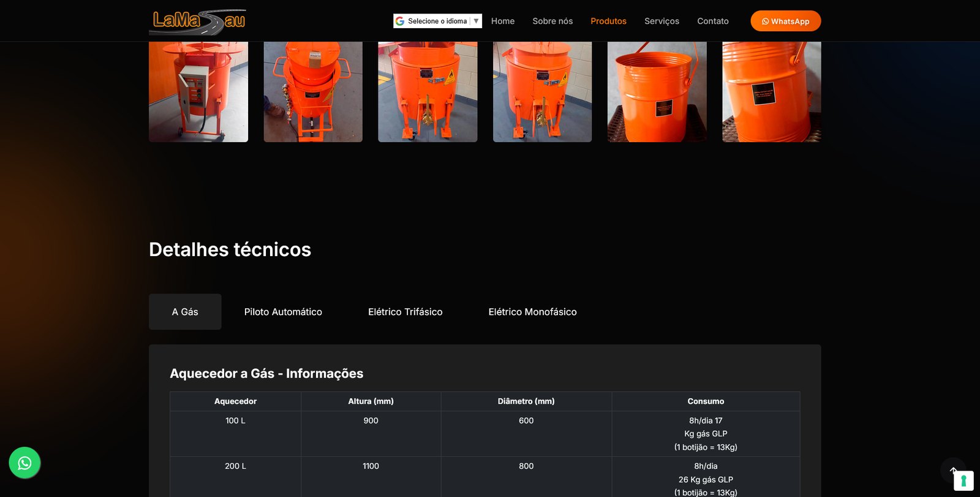Click the LaMaSau logo
This screenshot has height=497, width=980.
tap(197, 21)
